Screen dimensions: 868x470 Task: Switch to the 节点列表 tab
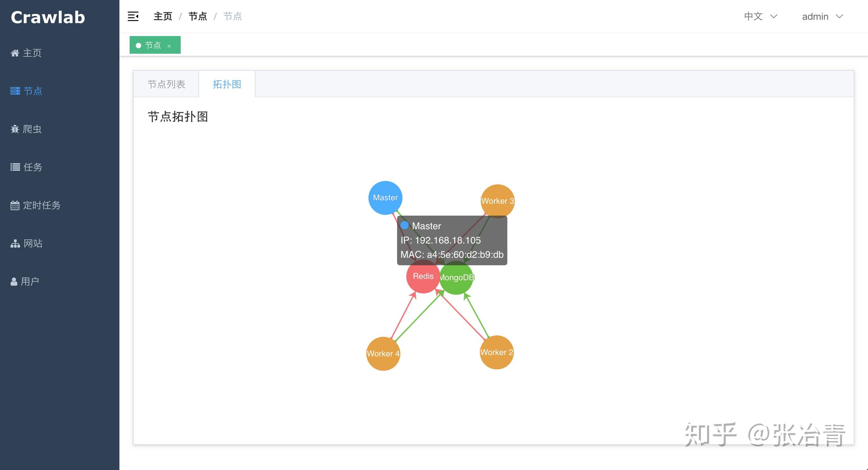coord(166,84)
